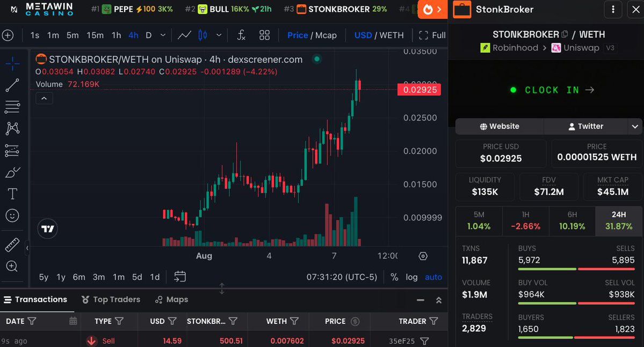Image resolution: width=644 pixels, height=347 pixels.
Task: Enter Full screen chart mode
Action: (432, 35)
